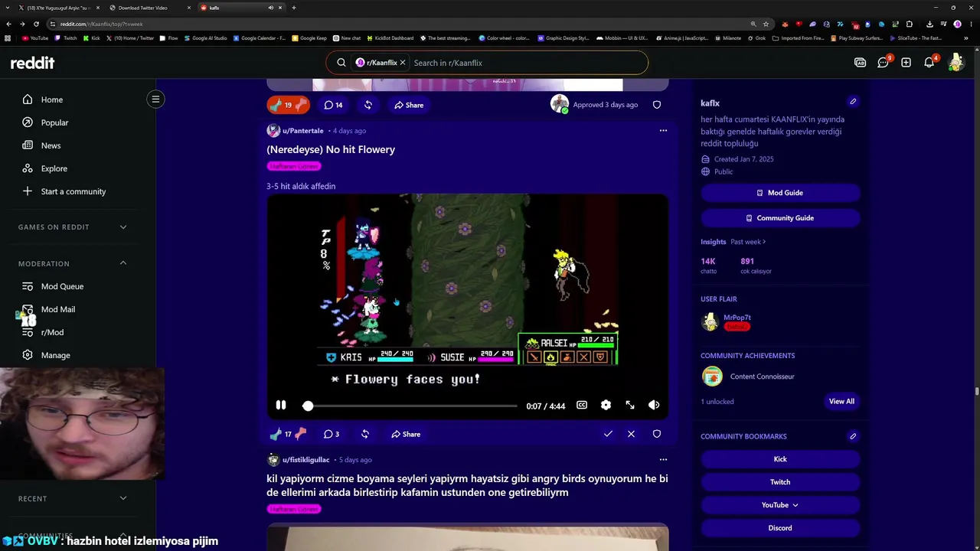Open 3 comments on Flowery post
The height and width of the screenshot is (551, 980).
332,434
